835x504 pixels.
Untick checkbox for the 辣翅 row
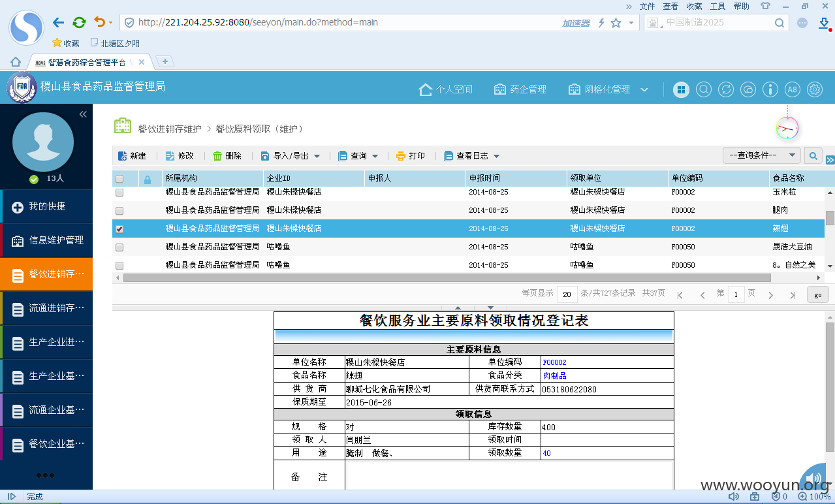coord(119,229)
